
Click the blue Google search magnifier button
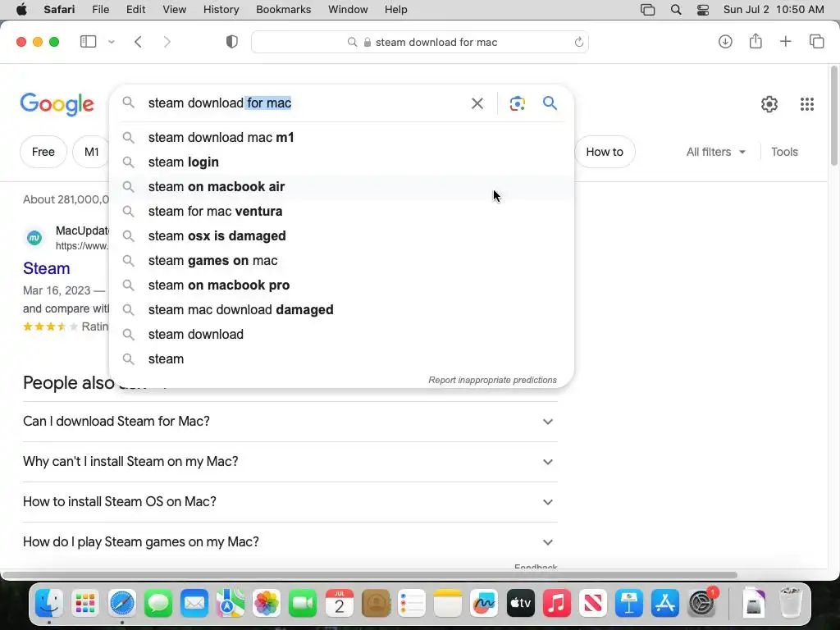coord(550,103)
